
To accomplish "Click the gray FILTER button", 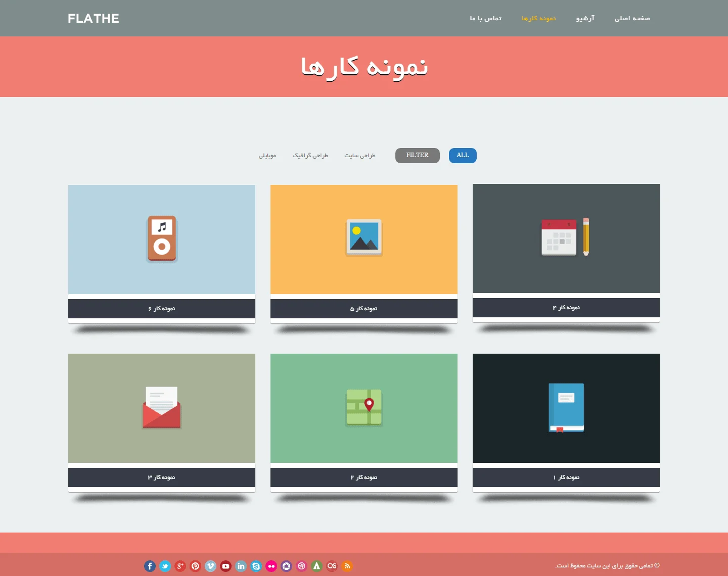I will click(418, 156).
